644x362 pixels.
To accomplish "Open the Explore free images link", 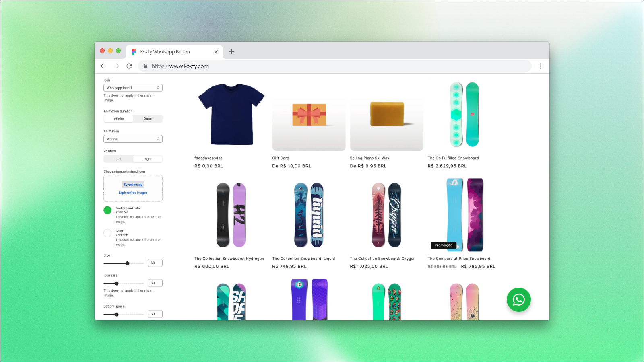I will pos(133,193).
